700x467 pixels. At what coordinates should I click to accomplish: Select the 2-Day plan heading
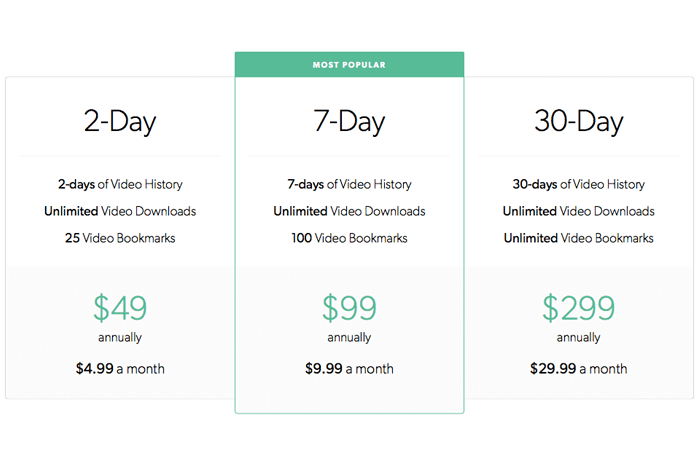point(120,121)
